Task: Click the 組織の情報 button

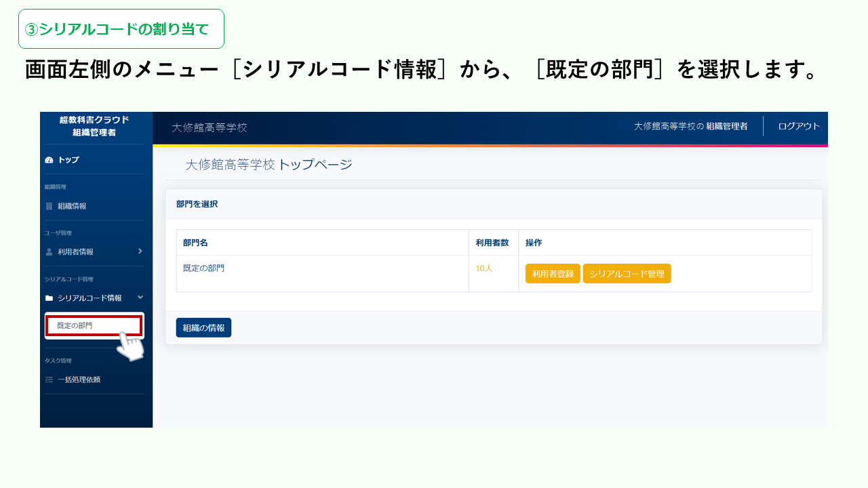Action: [x=203, y=327]
